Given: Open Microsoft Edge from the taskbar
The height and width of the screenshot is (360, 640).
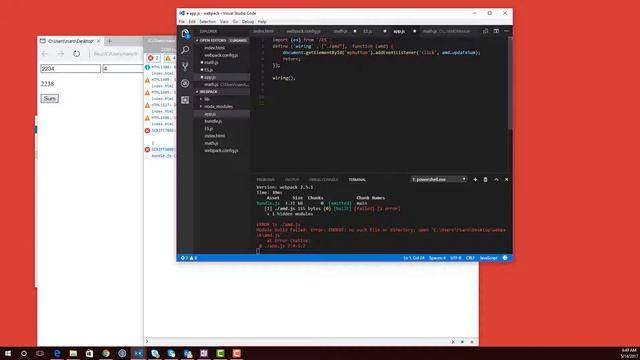Looking at the screenshot, I should click(57, 353).
